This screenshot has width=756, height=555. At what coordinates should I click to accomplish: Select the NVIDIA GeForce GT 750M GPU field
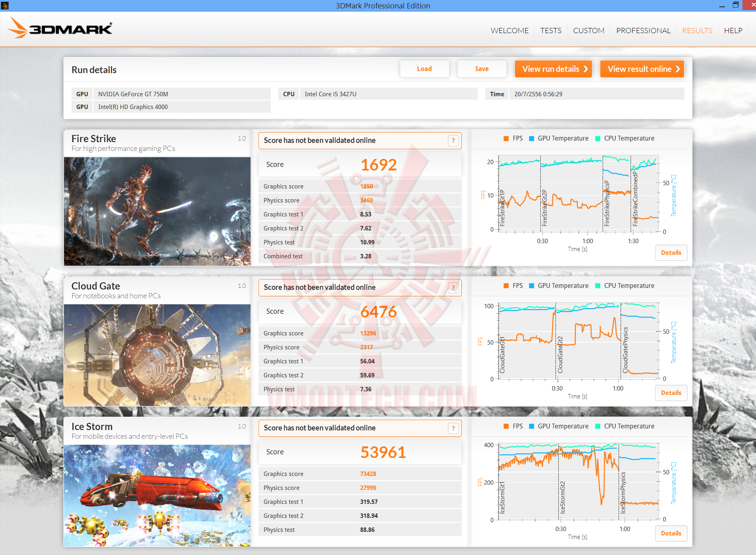[x=182, y=94]
